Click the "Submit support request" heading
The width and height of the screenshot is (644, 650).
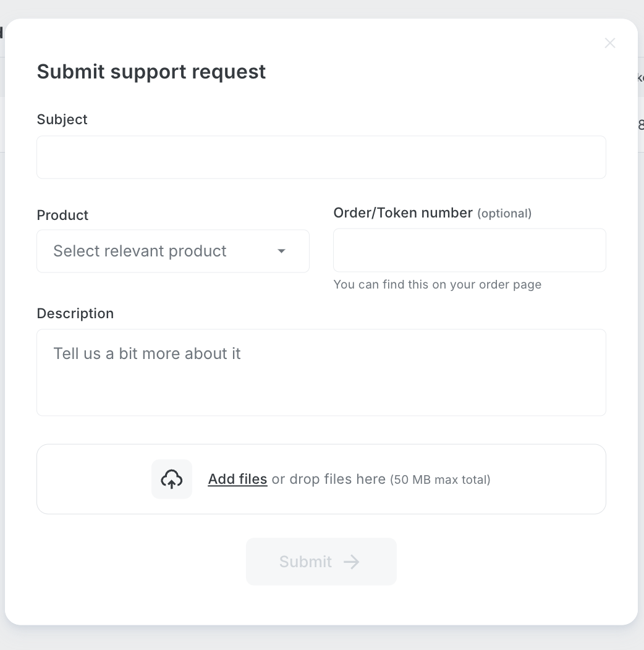coord(151,72)
